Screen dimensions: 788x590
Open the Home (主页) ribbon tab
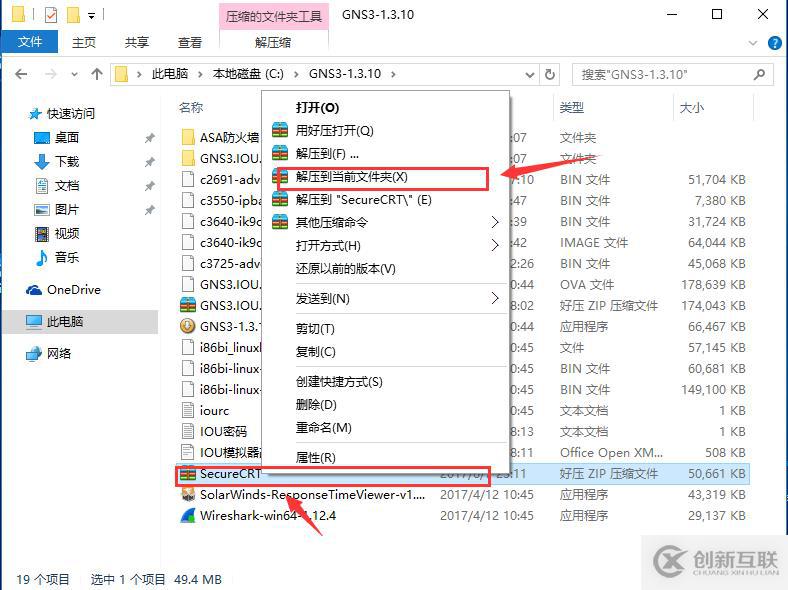(x=83, y=42)
